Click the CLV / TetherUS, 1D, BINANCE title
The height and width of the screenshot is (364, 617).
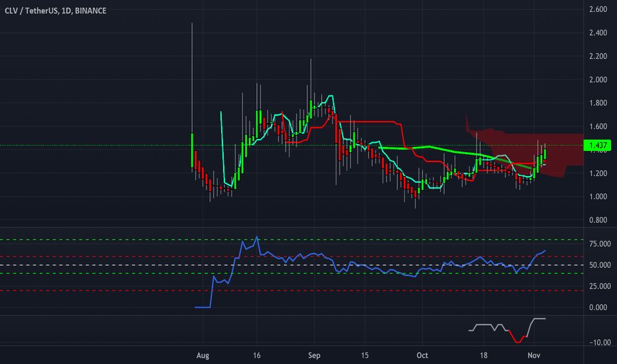click(56, 11)
